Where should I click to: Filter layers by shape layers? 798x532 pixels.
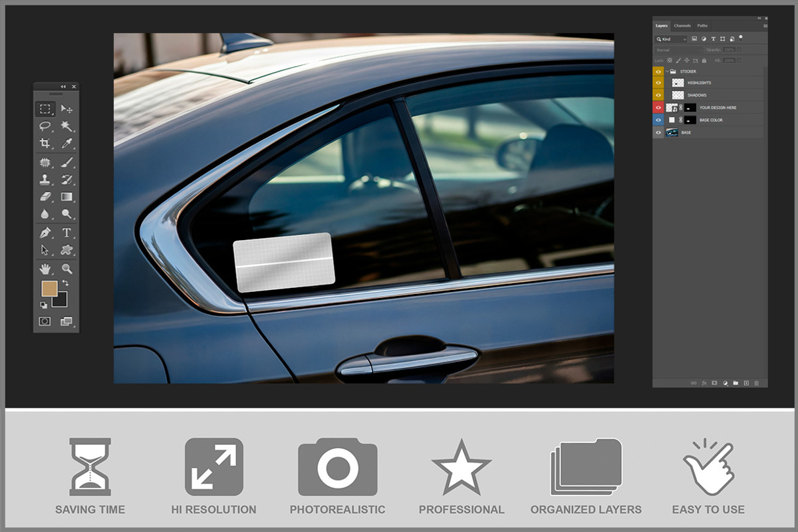click(x=723, y=39)
